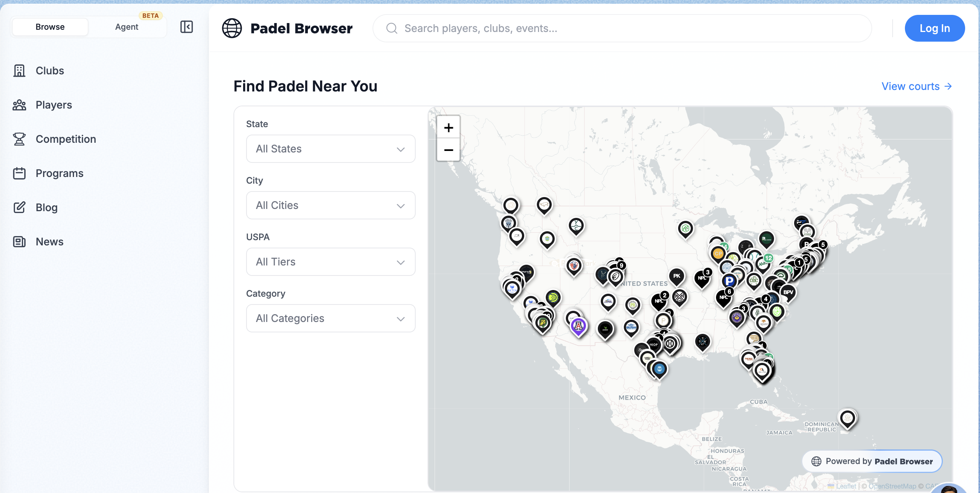The image size is (980, 493).
Task: Open the All Cities dropdown
Action: pos(331,205)
